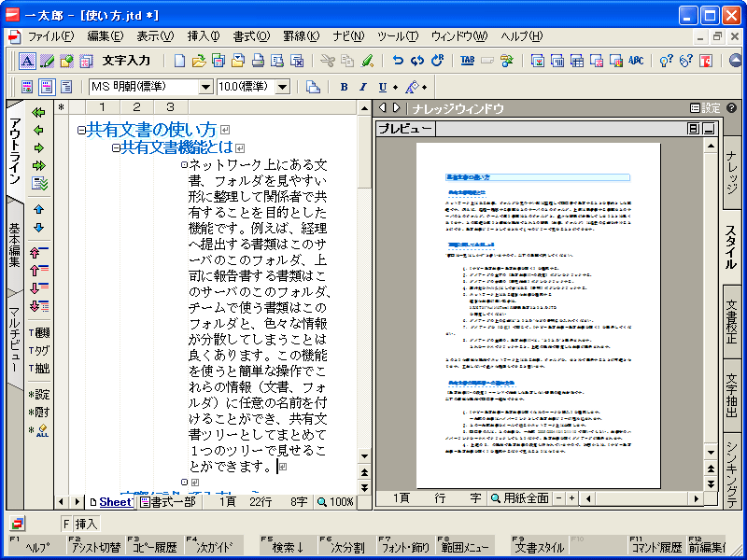Click the print icon in toolbar
Image resolution: width=747 pixels, height=560 pixels.
258,61
